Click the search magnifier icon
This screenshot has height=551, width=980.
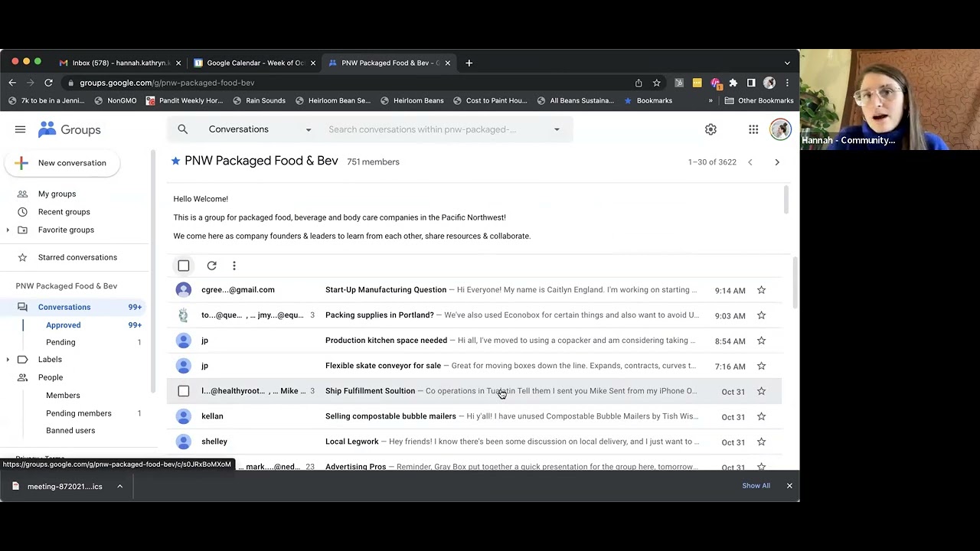click(x=183, y=129)
